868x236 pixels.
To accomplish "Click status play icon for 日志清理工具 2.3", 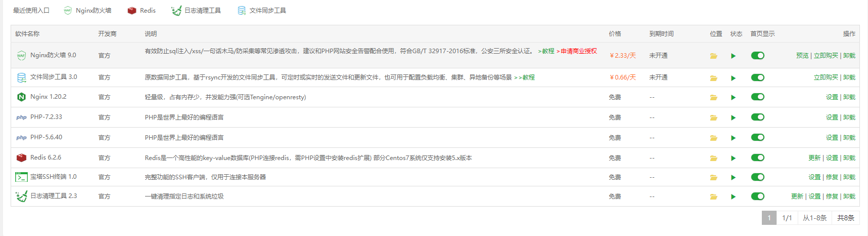I will click(733, 196).
